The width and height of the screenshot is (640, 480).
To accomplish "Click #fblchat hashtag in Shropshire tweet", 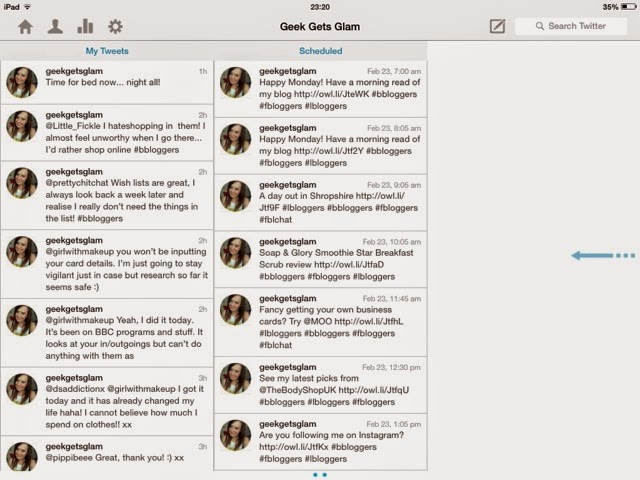I will tap(276, 220).
